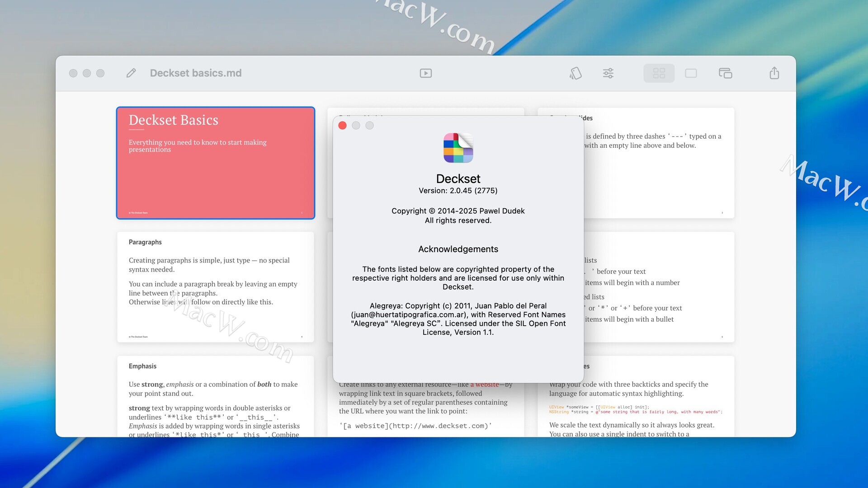
Task: Select the links slide with website text
Action: (425, 409)
